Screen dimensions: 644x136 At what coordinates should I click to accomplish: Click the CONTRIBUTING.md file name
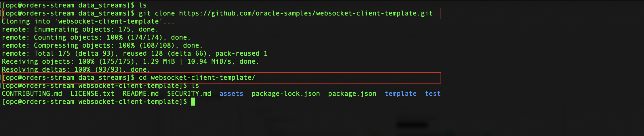(x=32, y=94)
